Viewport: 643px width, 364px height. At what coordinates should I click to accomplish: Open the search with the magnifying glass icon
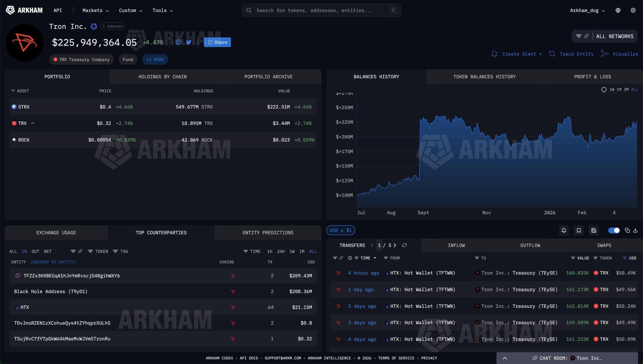[249, 10]
